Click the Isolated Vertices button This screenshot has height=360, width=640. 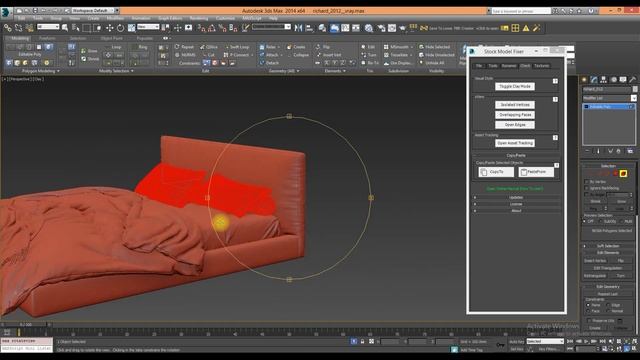point(515,105)
